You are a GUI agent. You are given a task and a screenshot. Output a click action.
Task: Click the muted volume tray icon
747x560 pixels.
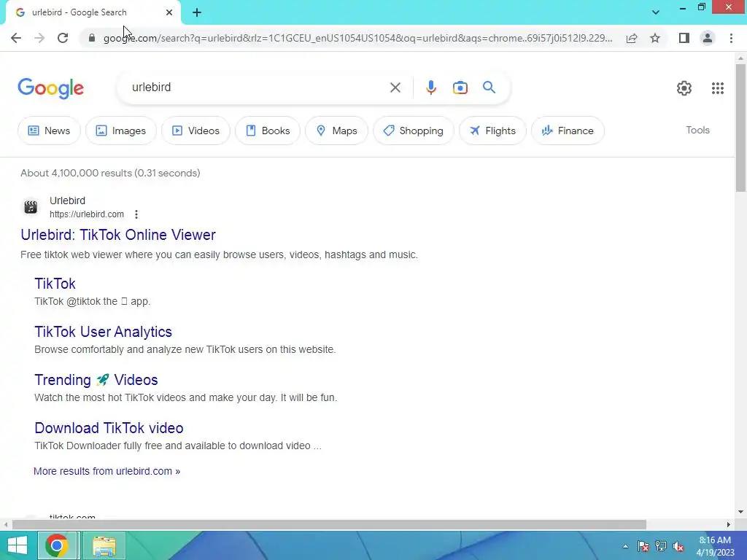click(678, 546)
